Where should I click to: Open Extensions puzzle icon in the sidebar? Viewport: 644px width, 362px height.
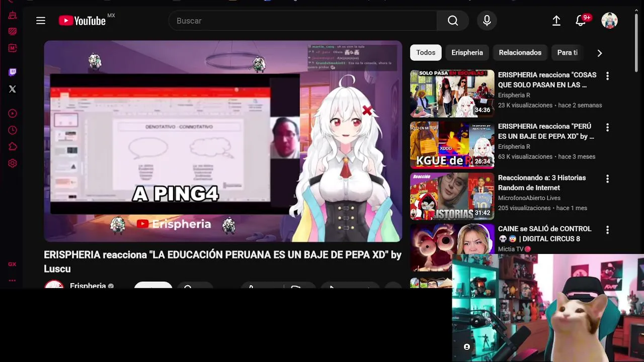[13, 147]
